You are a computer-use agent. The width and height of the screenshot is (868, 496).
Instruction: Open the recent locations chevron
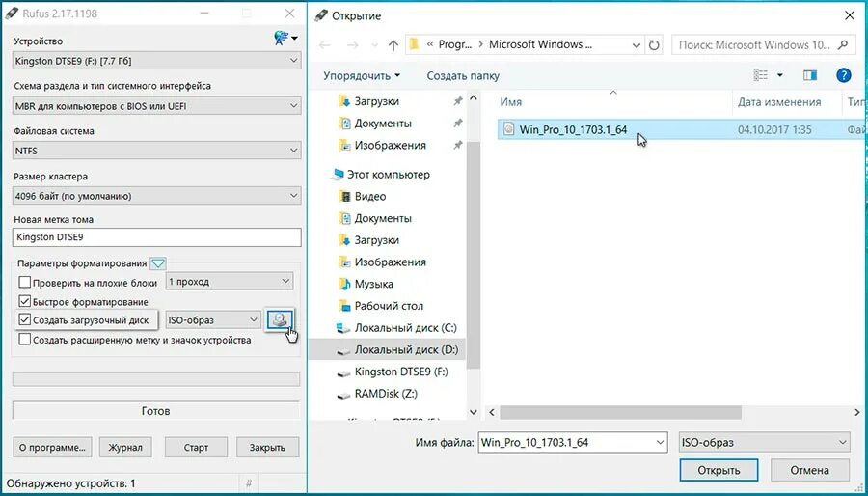[375, 45]
